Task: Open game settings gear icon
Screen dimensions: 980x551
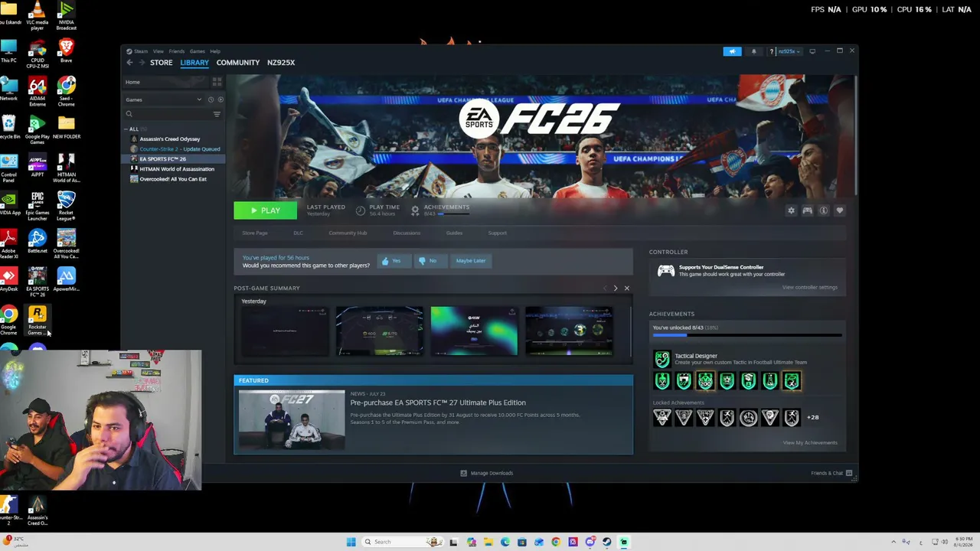Action: point(791,210)
